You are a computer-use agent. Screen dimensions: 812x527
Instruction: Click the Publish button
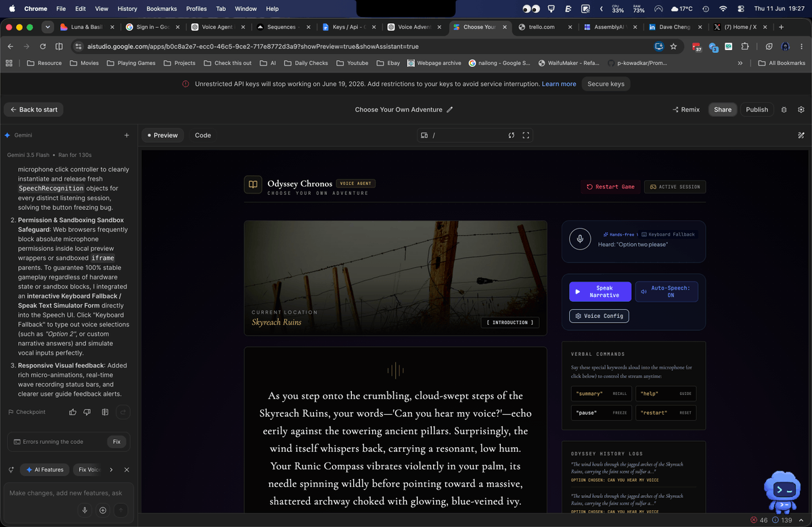tap(757, 110)
